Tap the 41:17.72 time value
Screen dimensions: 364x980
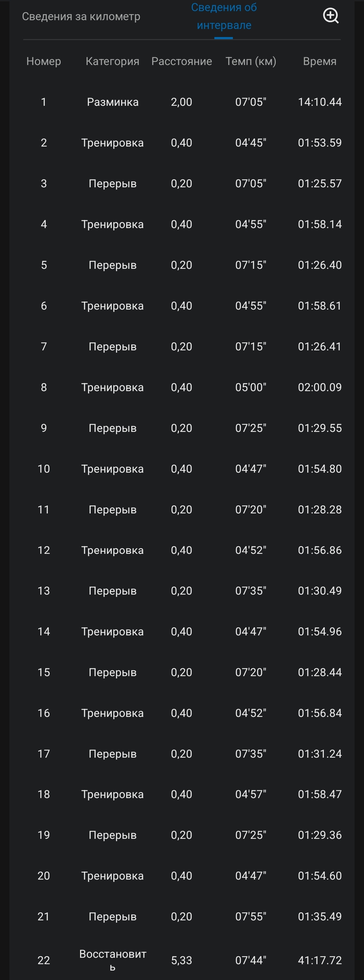[320, 960]
